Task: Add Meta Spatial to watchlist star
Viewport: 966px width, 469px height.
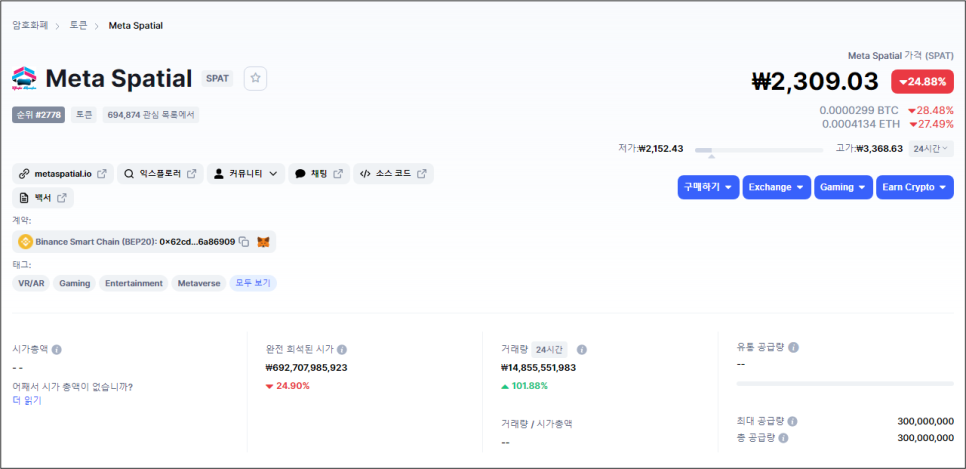Action: 256,78
